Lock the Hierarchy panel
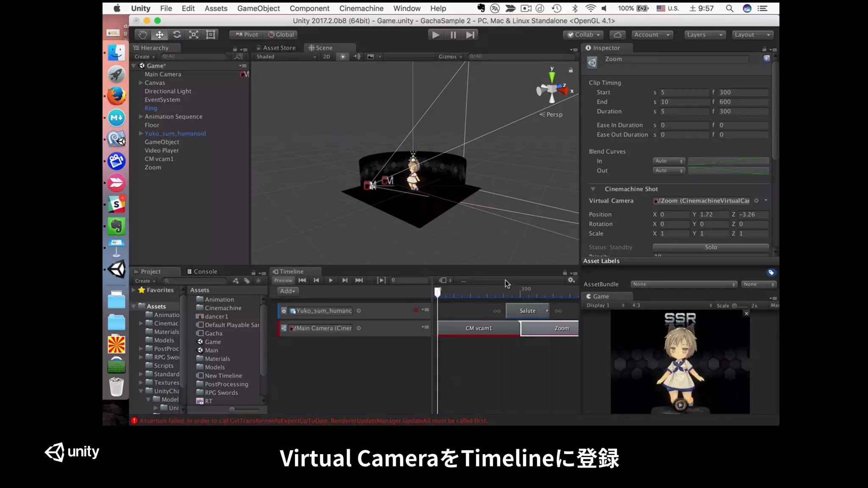This screenshot has height=488, width=868. [235, 49]
